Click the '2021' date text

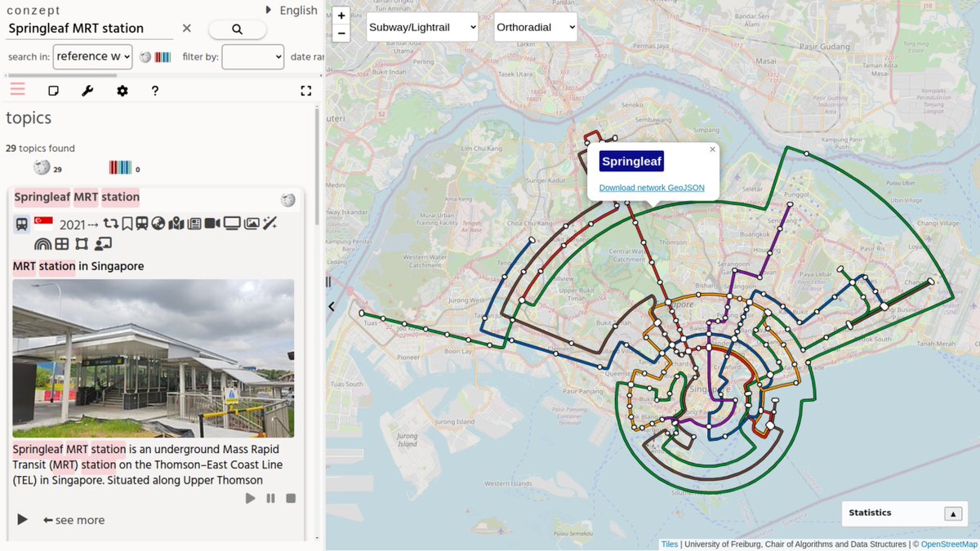(x=72, y=224)
